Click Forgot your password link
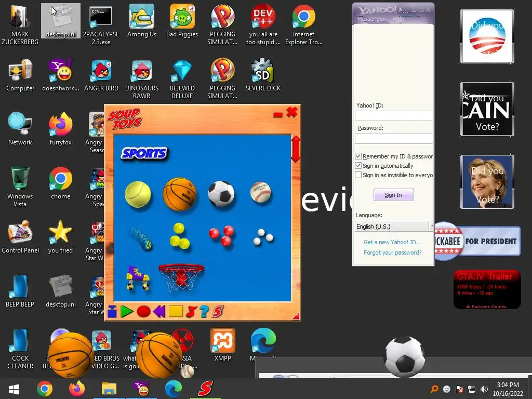The image size is (532, 399). [393, 252]
